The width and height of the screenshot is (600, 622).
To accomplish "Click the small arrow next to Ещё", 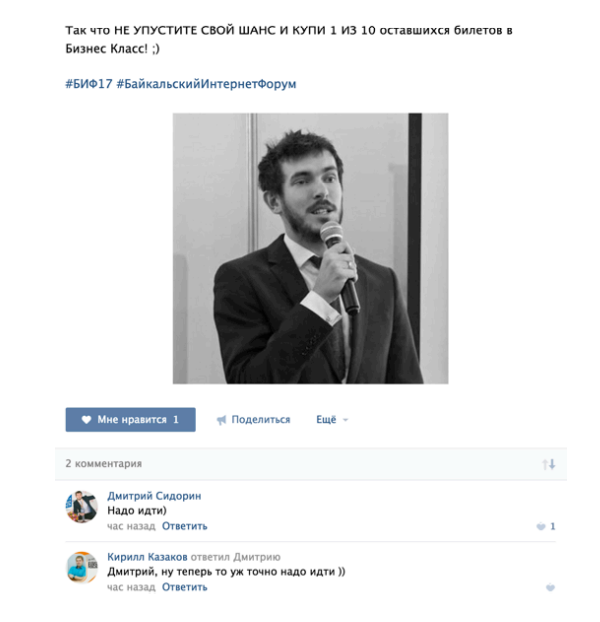I will click(345, 420).
